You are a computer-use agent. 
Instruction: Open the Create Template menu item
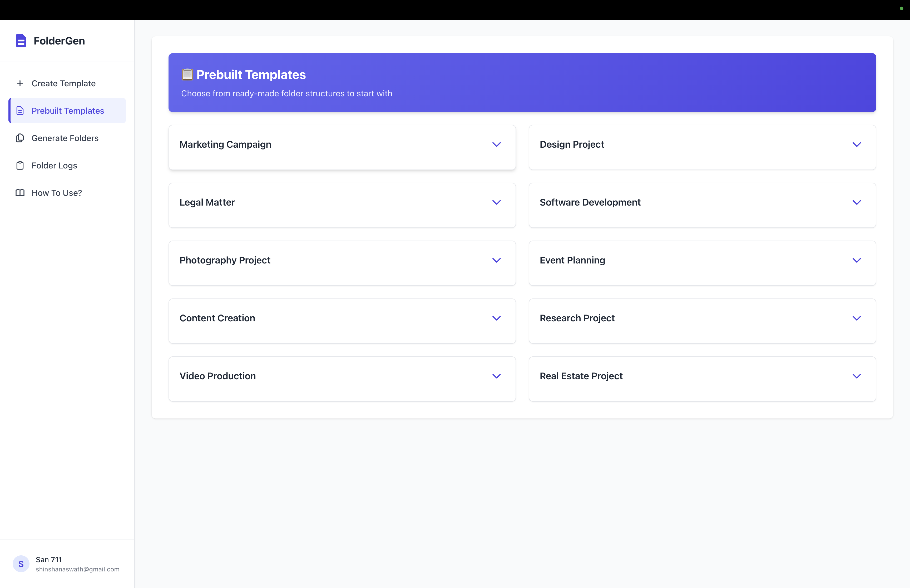click(x=63, y=83)
